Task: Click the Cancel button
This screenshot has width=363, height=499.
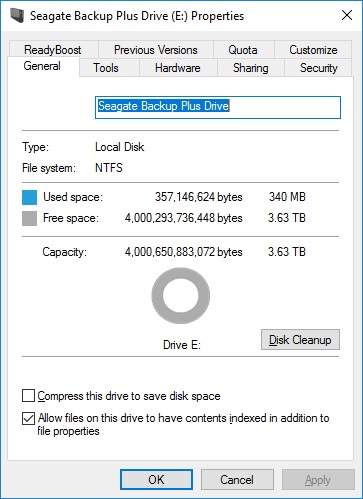Action: (x=237, y=480)
